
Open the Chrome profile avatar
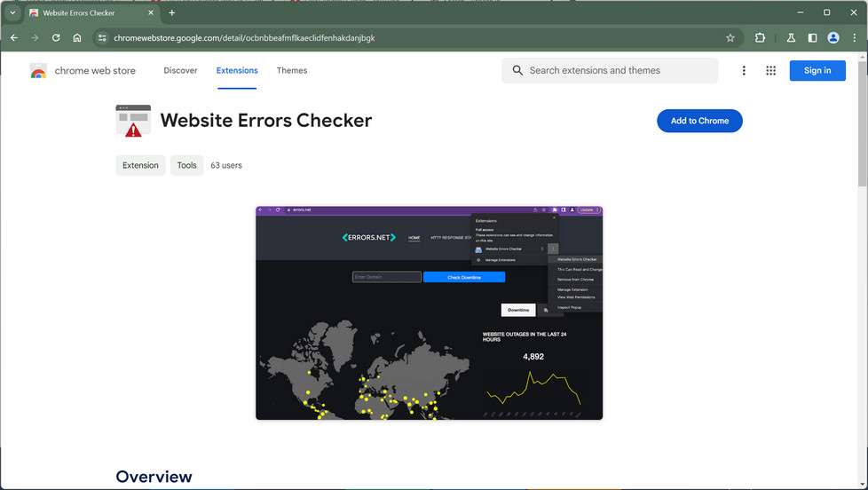(x=833, y=37)
